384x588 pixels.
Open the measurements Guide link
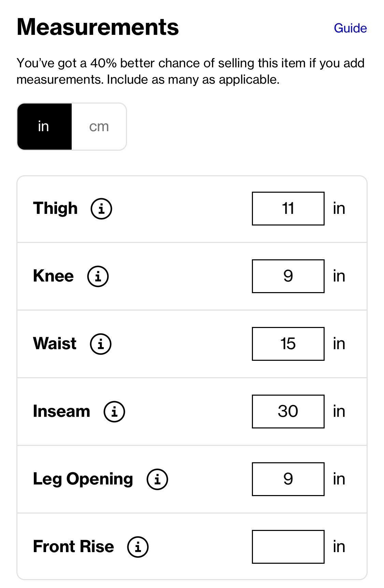[x=350, y=28]
